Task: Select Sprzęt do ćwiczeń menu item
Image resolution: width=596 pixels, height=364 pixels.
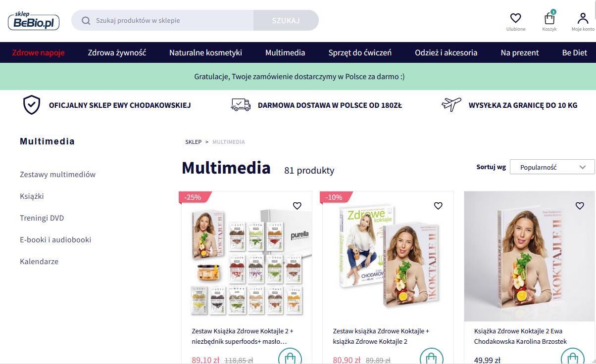Action: 360,52
